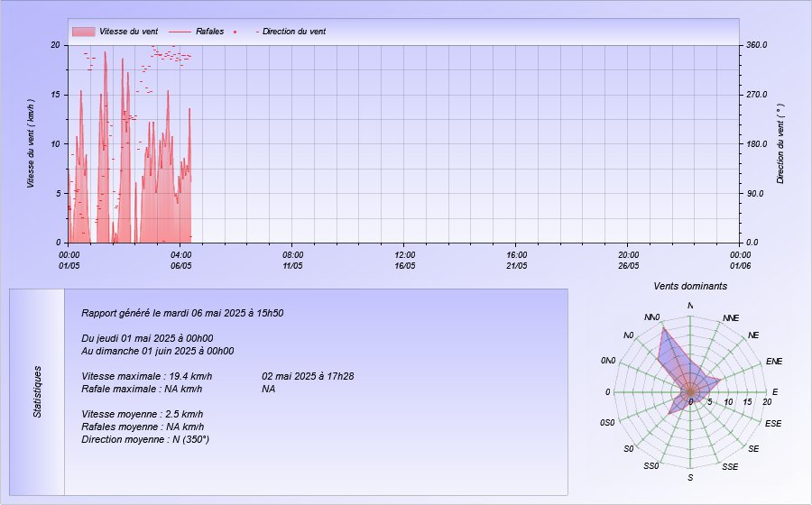Viewport: 812px width, 505px height.
Task: Click the '00:00 01/06' x-axis label
Action: [x=740, y=261]
